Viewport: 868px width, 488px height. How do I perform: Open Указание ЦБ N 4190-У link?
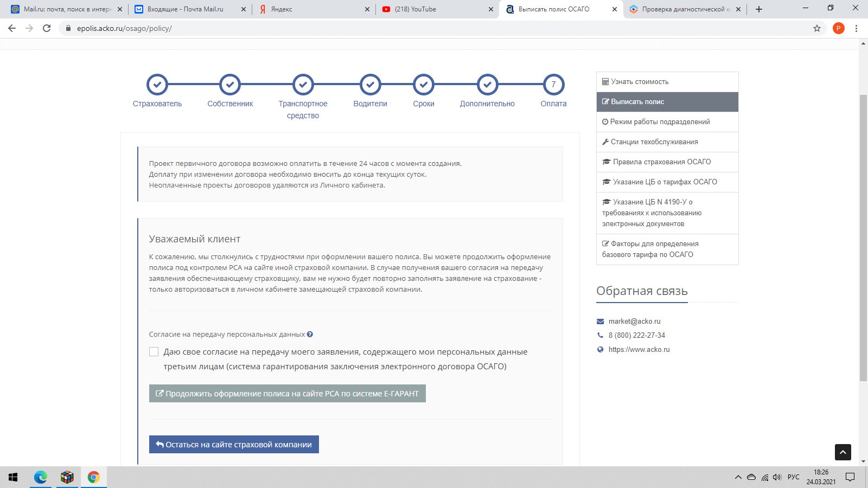tap(667, 213)
